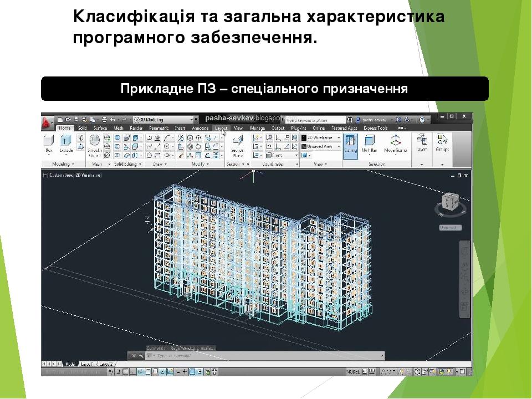The height and width of the screenshot is (399, 532).
Task: Expand the Modify panel arrow
Action: pyautogui.click(x=208, y=164)
